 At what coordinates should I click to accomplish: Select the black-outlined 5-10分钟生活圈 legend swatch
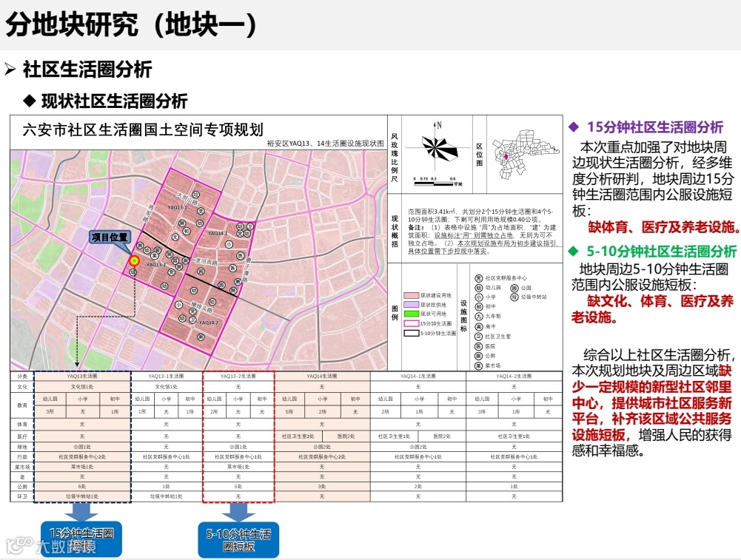(x=411, y=333)
